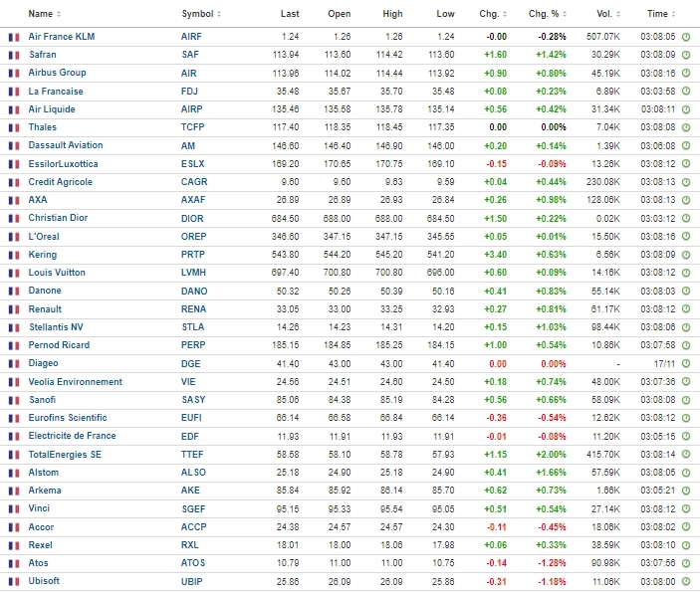This screenshot has width=700, height=593.
Task: Click the French flag icon beside Pernod Ricard
Action: click(14, 346)
